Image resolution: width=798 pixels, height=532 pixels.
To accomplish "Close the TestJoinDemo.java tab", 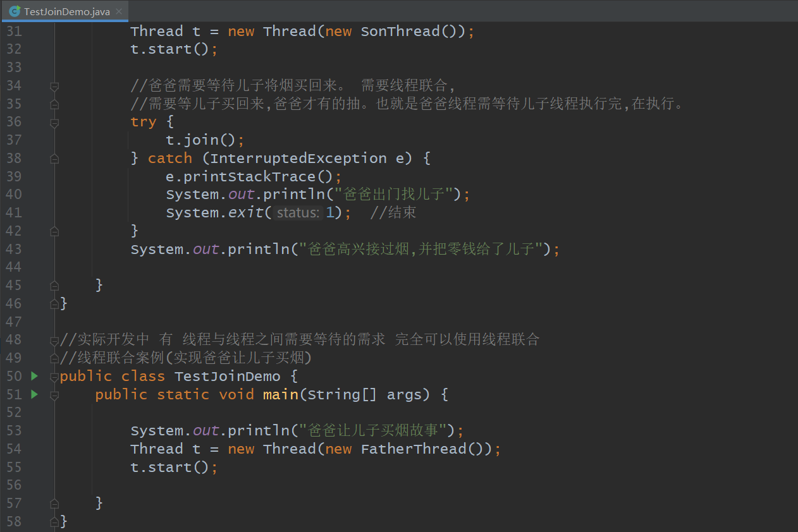I will [118, 12].
